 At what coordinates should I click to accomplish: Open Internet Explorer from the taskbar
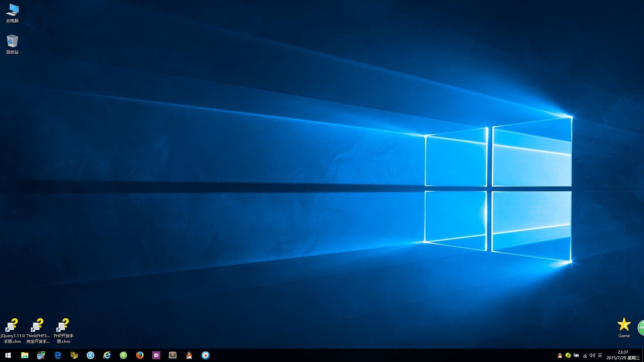click(107, 355)
